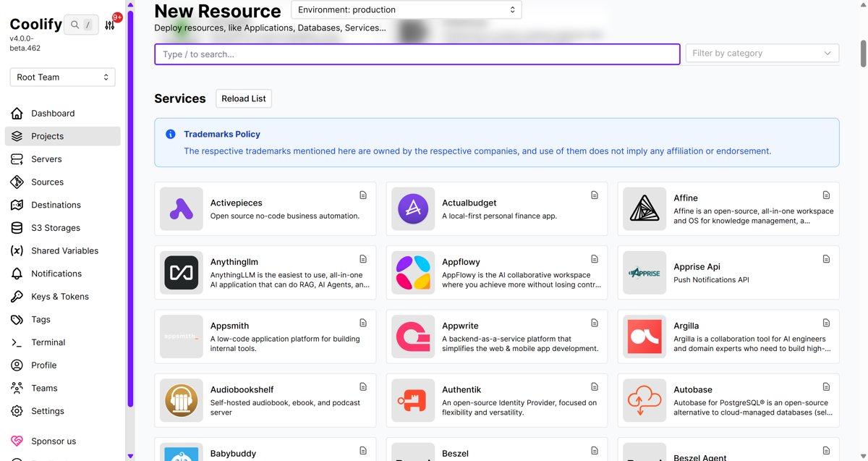Click the Sponsor us link
The width and height of the screenshot is (868, 461).
(x=53, y=441)
